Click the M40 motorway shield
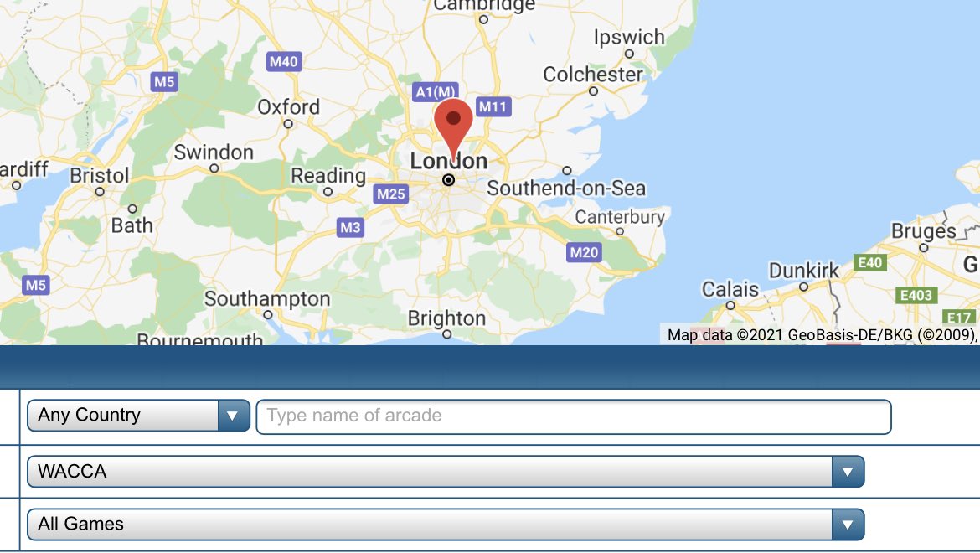This screenshot has height=553, width=980. pos(284,61)
